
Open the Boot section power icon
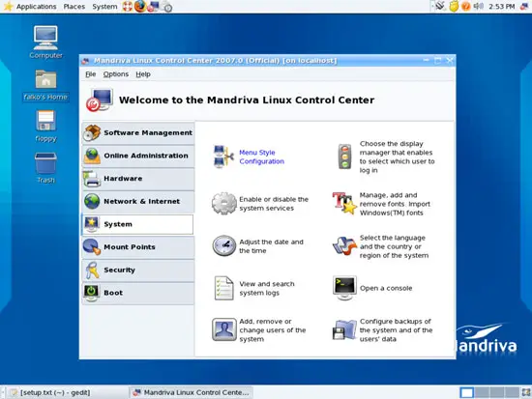tap(92, 293)
